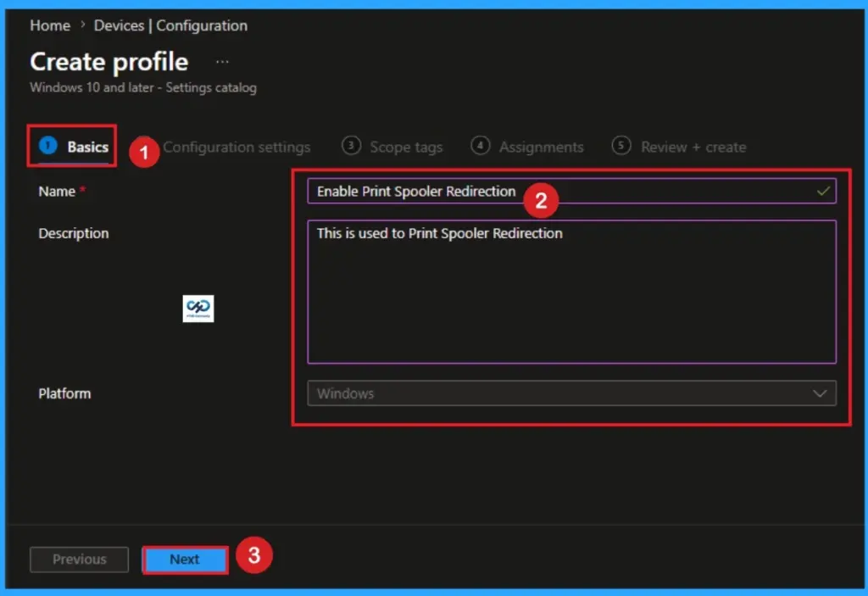Open the Assignments step
The width and height of the screenshot is (868, 596).
click(527, 147)
